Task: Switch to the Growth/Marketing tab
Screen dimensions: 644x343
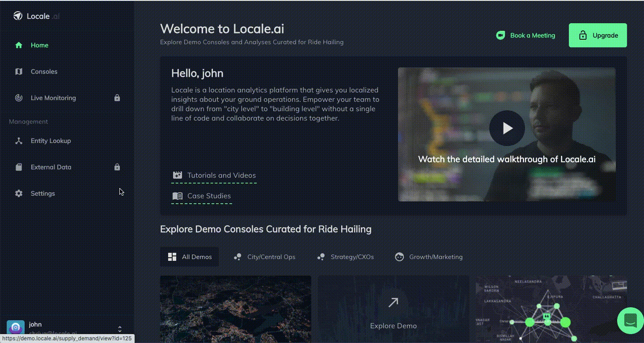Action: pyautogui.click(x=429, y=257)
